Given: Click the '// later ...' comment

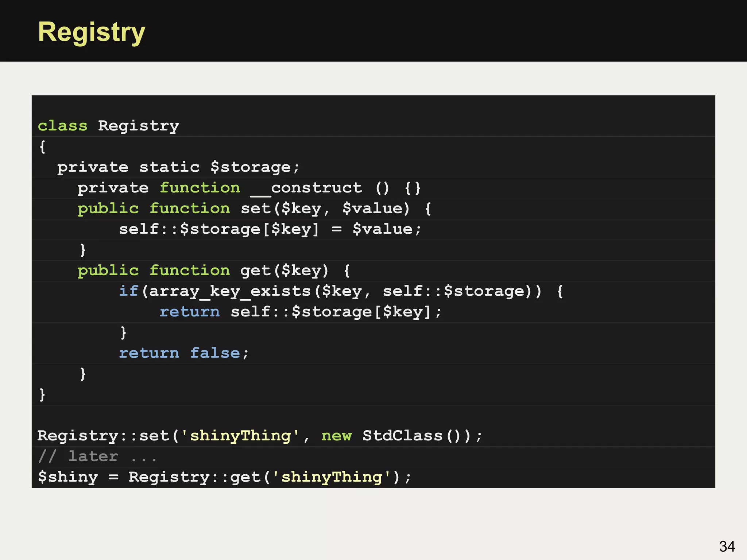Looking at the screenshot, I should tap(97, 456).
